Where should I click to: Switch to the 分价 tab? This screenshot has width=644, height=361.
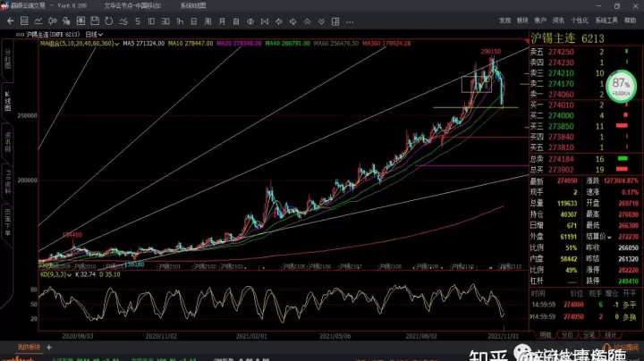tap(567, 335)
